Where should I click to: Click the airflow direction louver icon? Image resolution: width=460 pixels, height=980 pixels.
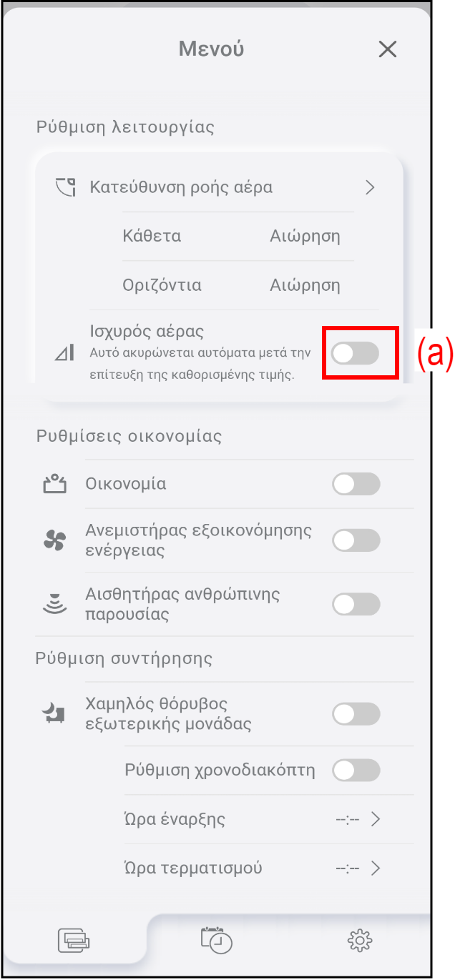point(65,188)
